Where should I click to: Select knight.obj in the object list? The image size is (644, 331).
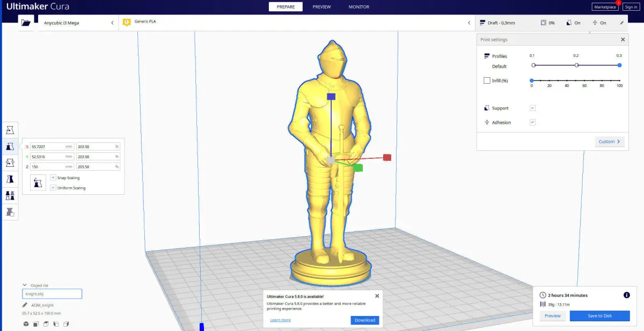[x=52, y=294]
